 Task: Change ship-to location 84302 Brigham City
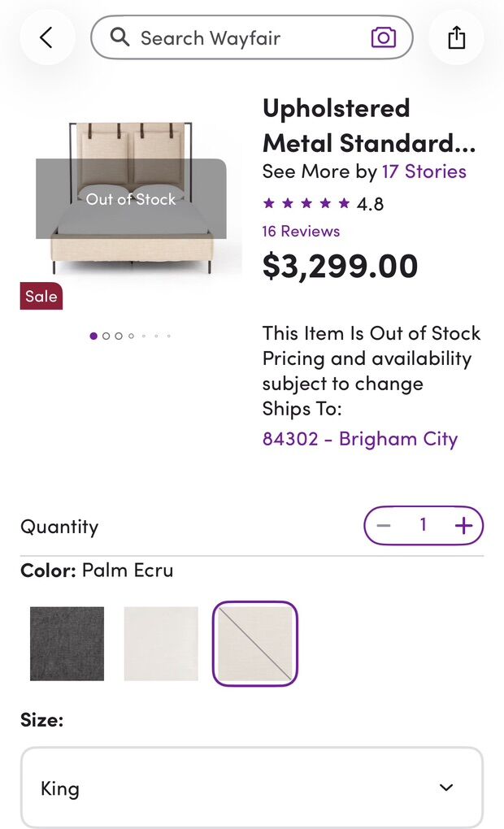[359, 439]
